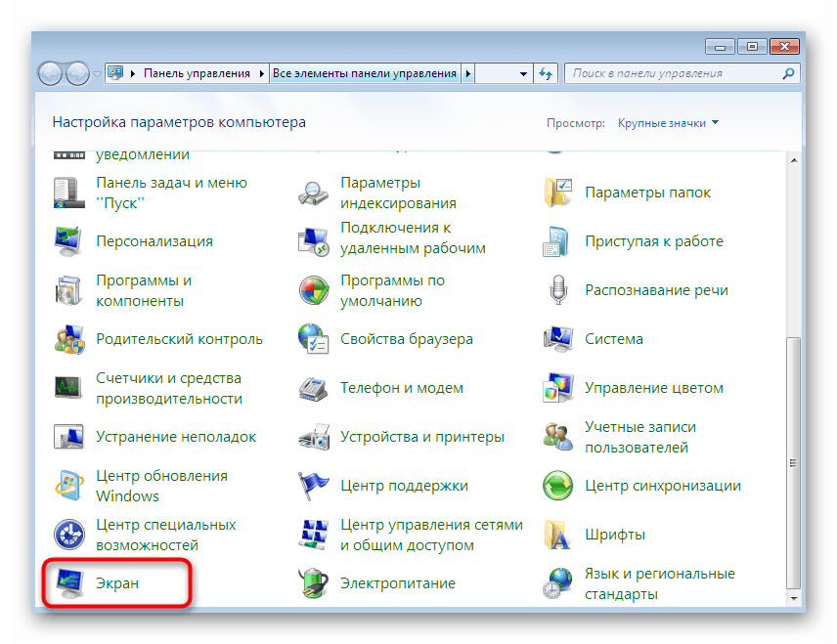Open the Управление цветом link text
Image resolution: width=837 pixels, height=644 pixels.
(654, 388)
